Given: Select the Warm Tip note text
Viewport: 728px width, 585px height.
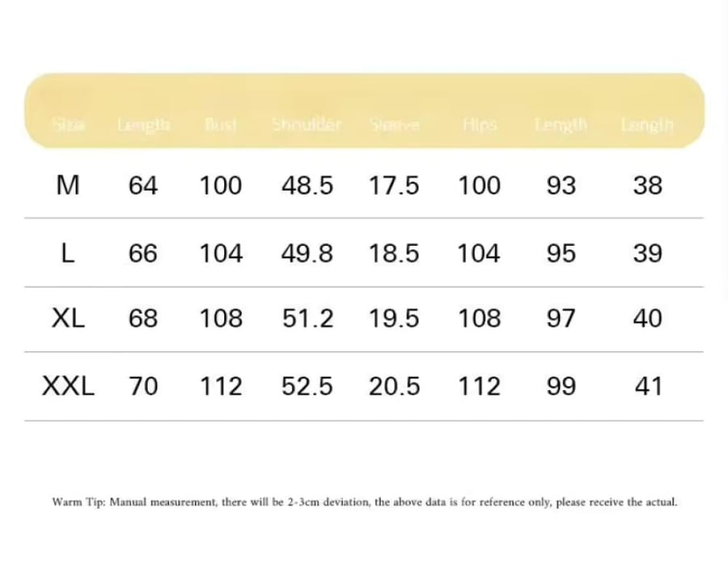Looking at the screenshot, I should (x=365, y=502).
